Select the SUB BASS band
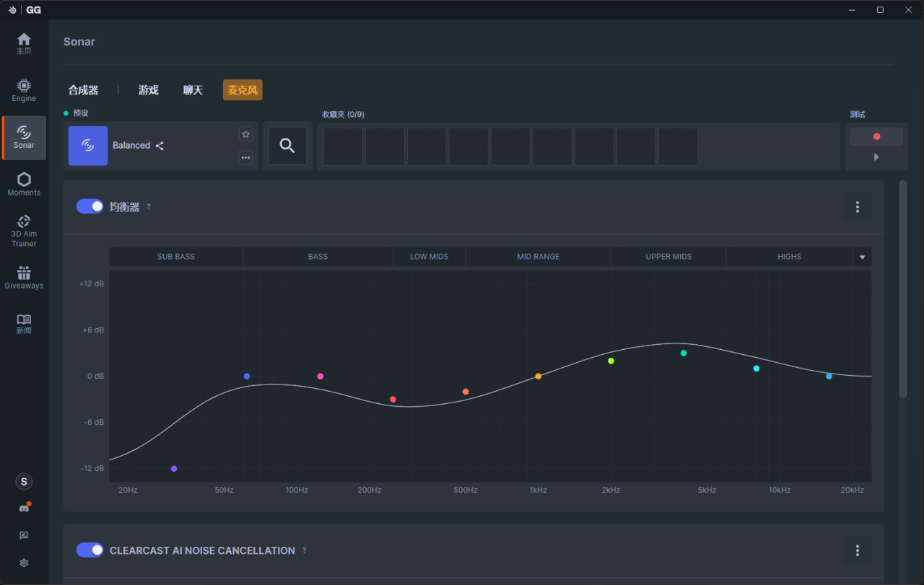Screen dimensions: 924x585 [x=176, y=257]
